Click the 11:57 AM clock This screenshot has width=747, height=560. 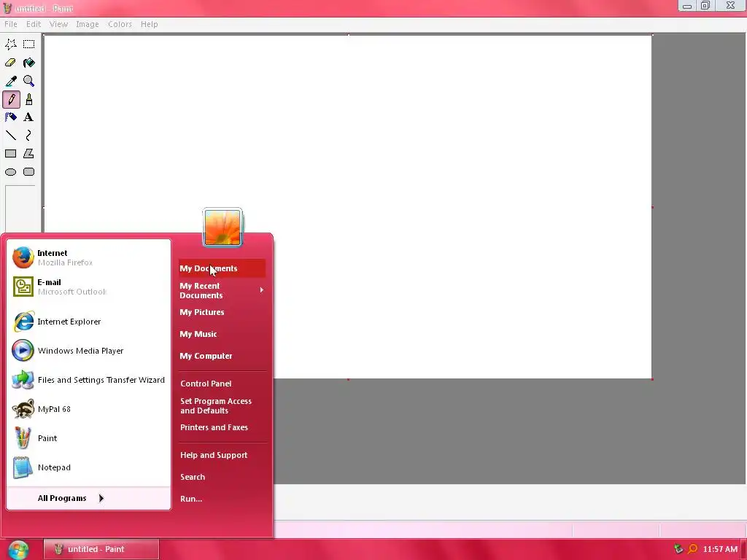720,549
